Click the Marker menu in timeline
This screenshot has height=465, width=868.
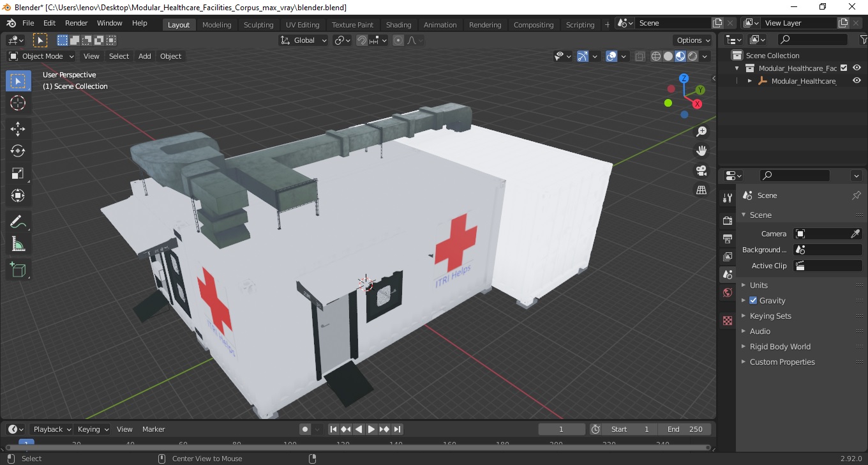(153, 429)
